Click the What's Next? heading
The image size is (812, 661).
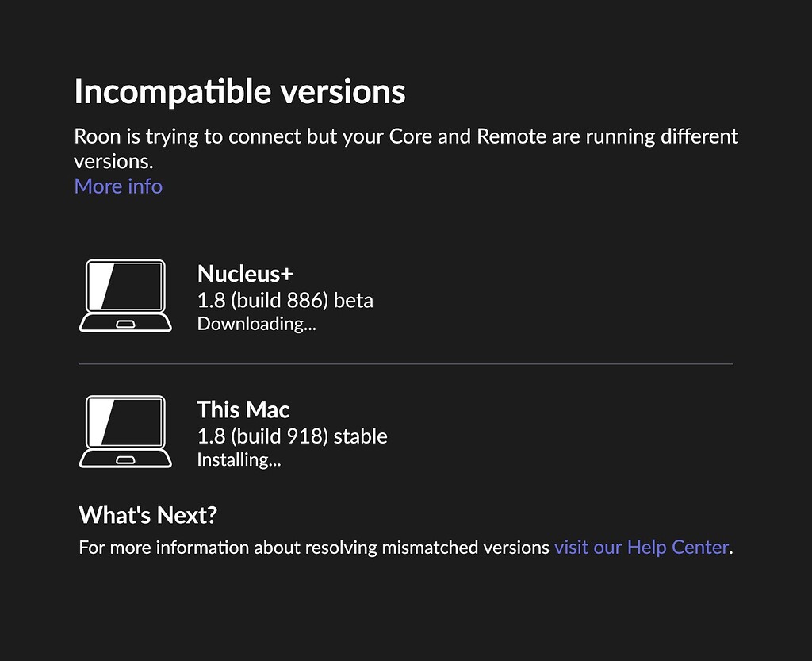[x=148, y=514]
